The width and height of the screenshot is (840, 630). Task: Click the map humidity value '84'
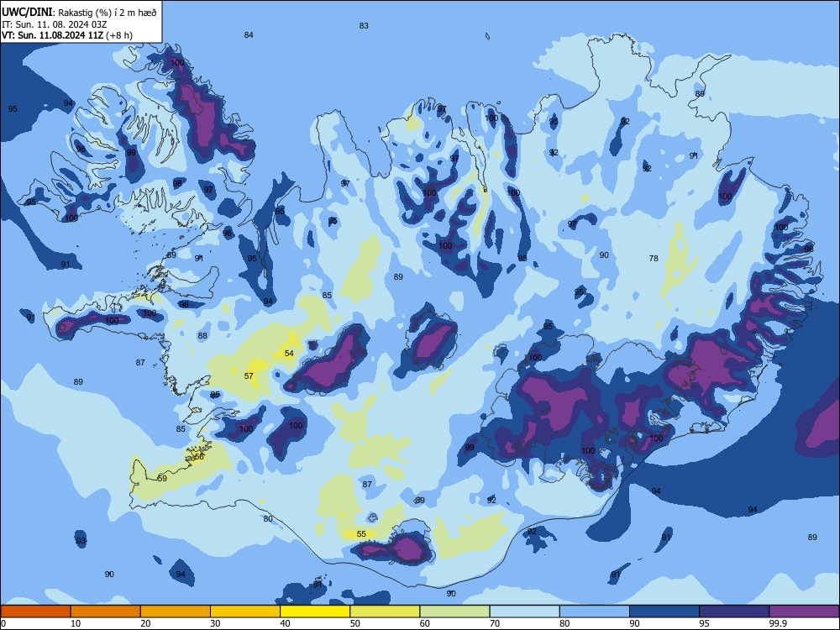click(x=249, y=34)
